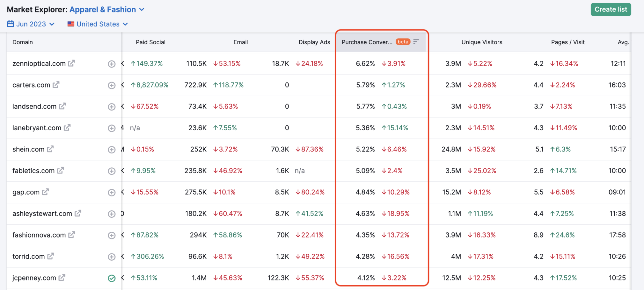Select lanebryant.com conversion change 15.14%
Image resolution: width=644 pixels, height=290 pixels.
point(395,128)
